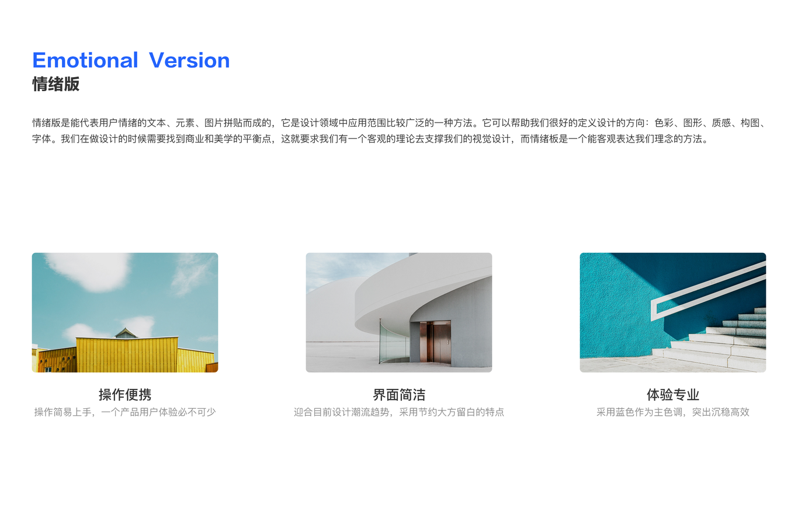This screenshot has width=798, height=532.
Task: Click the white curved building photo
Action: (399, 312)
